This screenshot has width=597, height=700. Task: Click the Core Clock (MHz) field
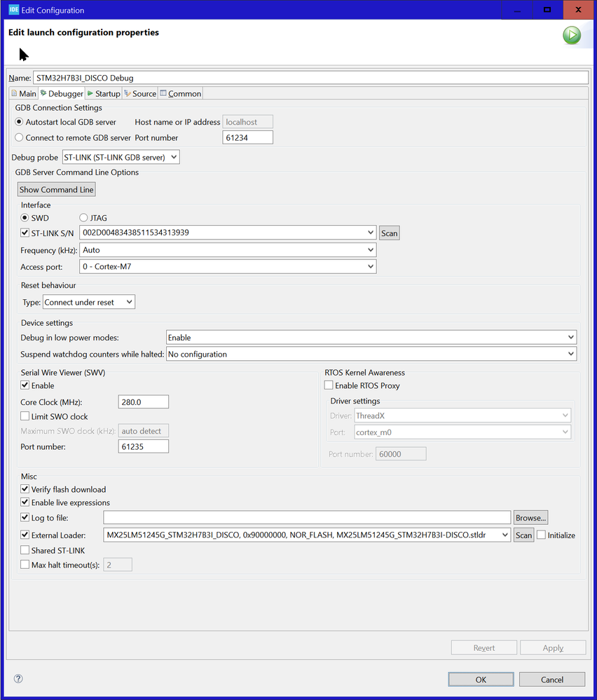pyautogui.click(x=144, y=402)
